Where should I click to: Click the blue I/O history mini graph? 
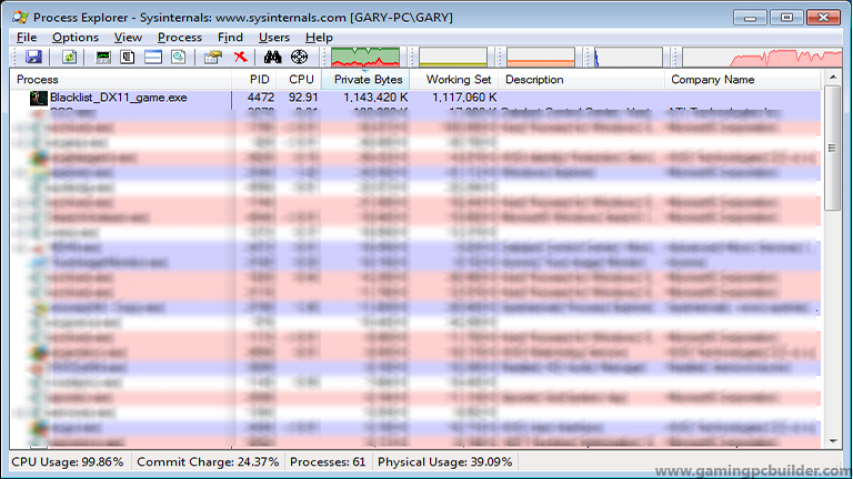click(x=628, y=57)
